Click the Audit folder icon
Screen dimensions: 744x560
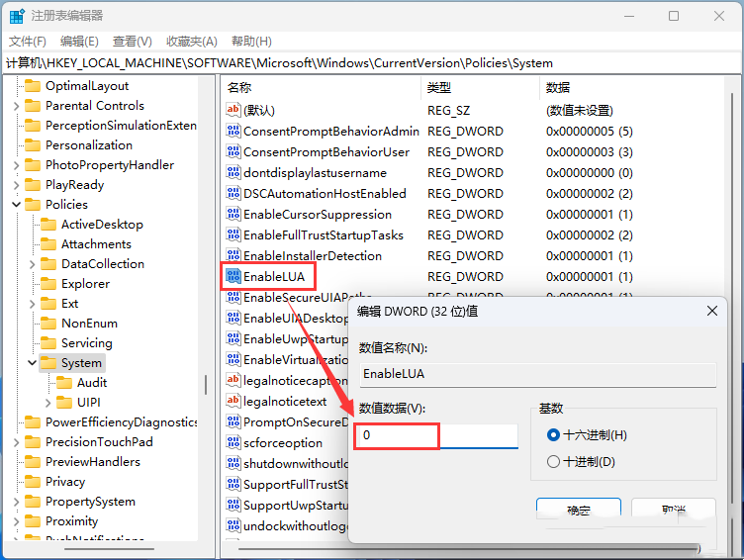pyautogui.click(x=64, y=383)
